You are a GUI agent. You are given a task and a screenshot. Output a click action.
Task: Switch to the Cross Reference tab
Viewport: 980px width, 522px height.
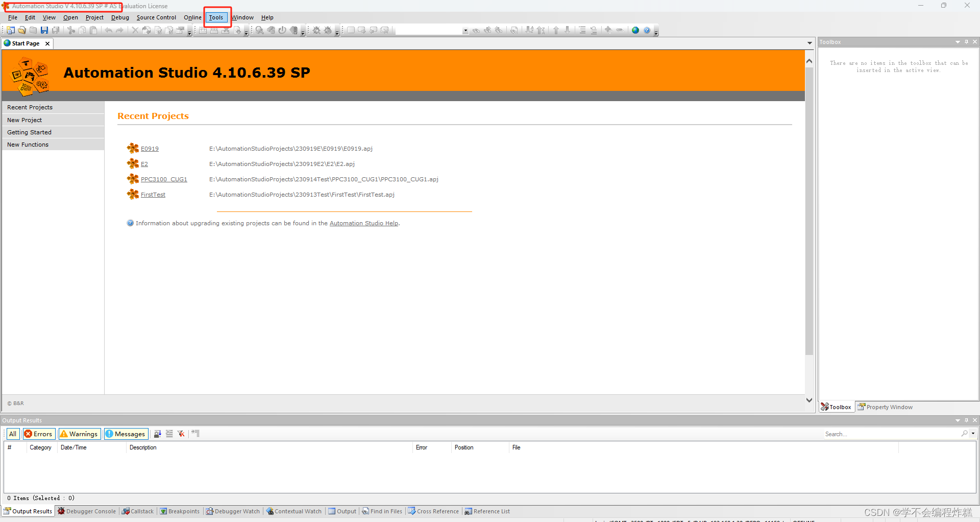(x=433, y=511)
